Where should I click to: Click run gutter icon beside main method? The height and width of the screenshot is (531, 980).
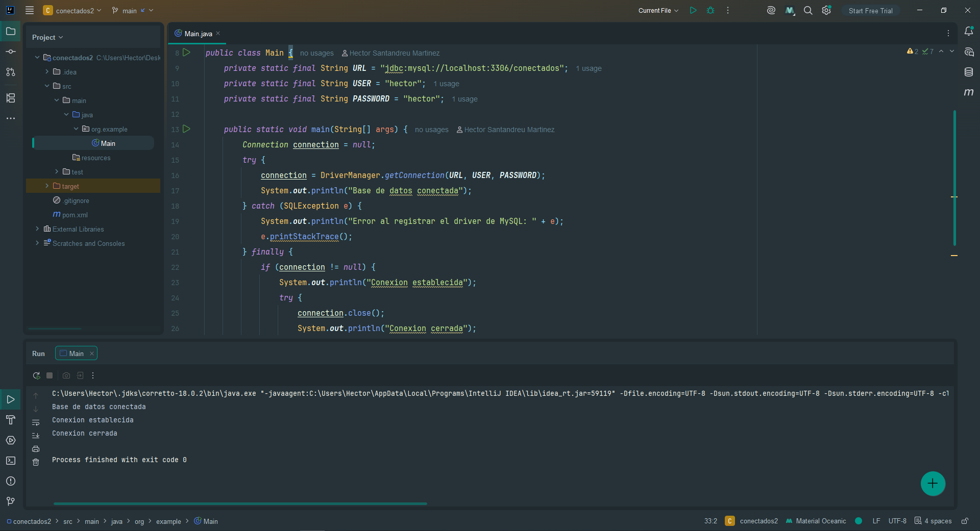point(187,129)
